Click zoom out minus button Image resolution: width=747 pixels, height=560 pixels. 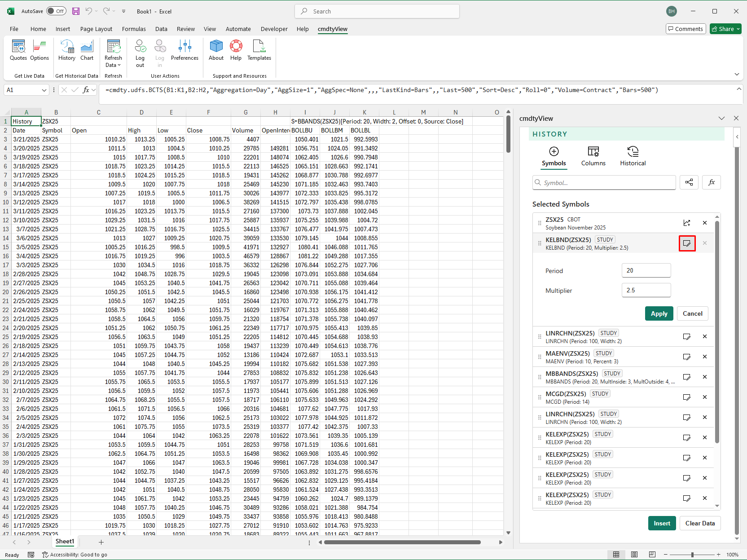tap(666, 555)
